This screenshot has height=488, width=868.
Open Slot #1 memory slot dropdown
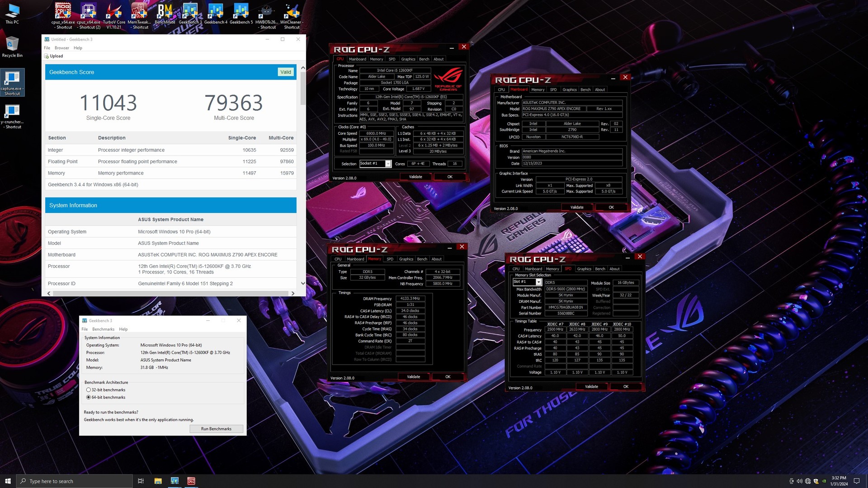coord(538,282)
